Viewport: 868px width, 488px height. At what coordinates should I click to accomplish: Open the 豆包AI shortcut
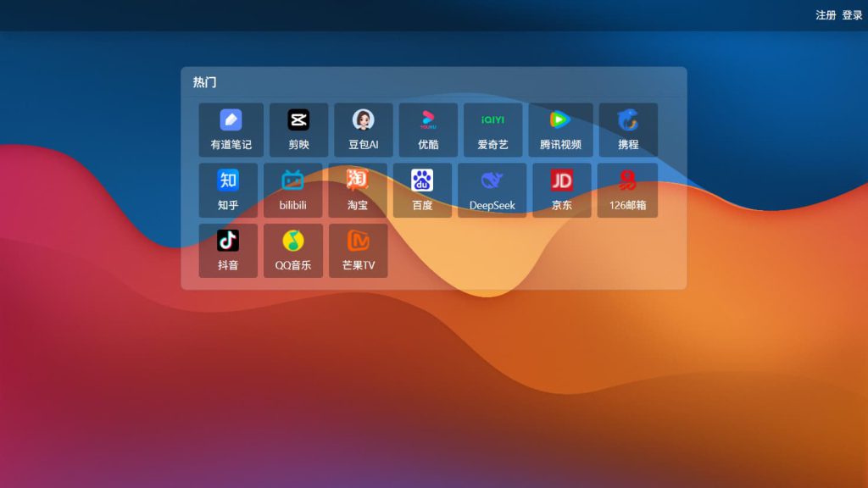[x=364, y=121]
